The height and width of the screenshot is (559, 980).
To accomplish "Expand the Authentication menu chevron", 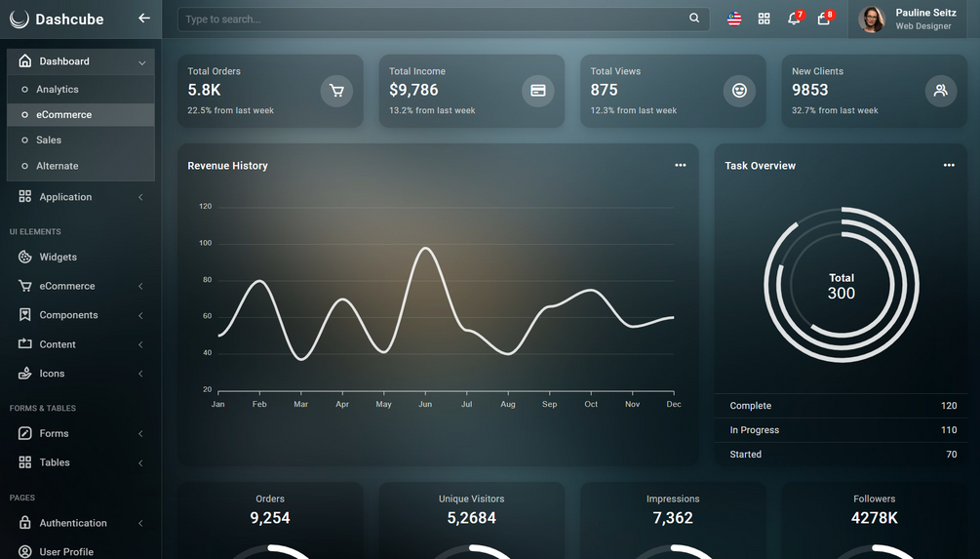I will pos(140,523).
